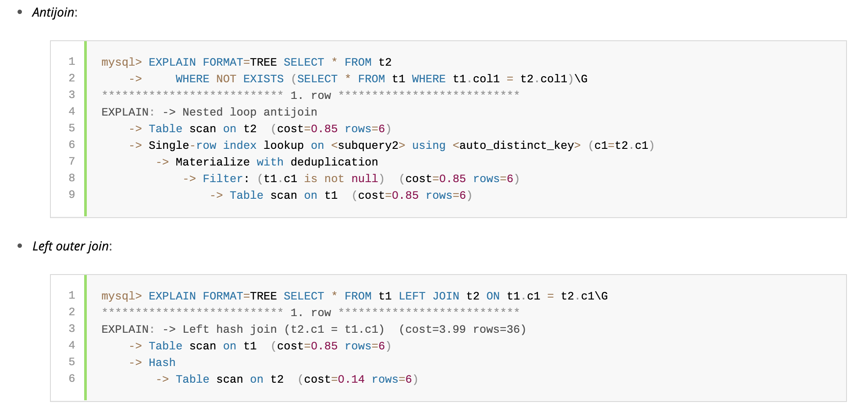The image size is (868, 416).
Task: Click the mysql> prompt in the antijoin block
Action: coord(121,62)
